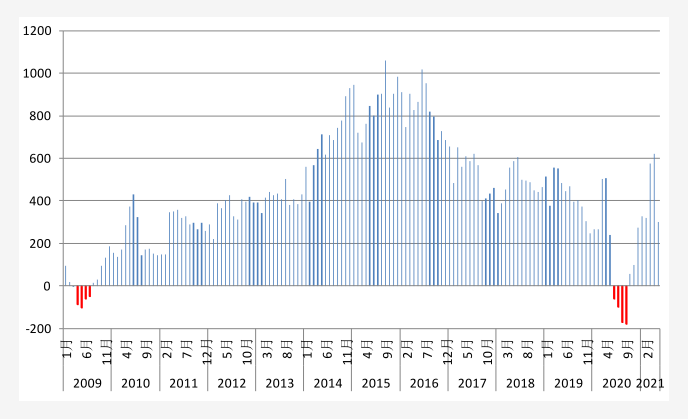The width and height of the screenshot is (688, 419).
Task: Select the 1月 label above 2009
Action: [x=67, y=349]
